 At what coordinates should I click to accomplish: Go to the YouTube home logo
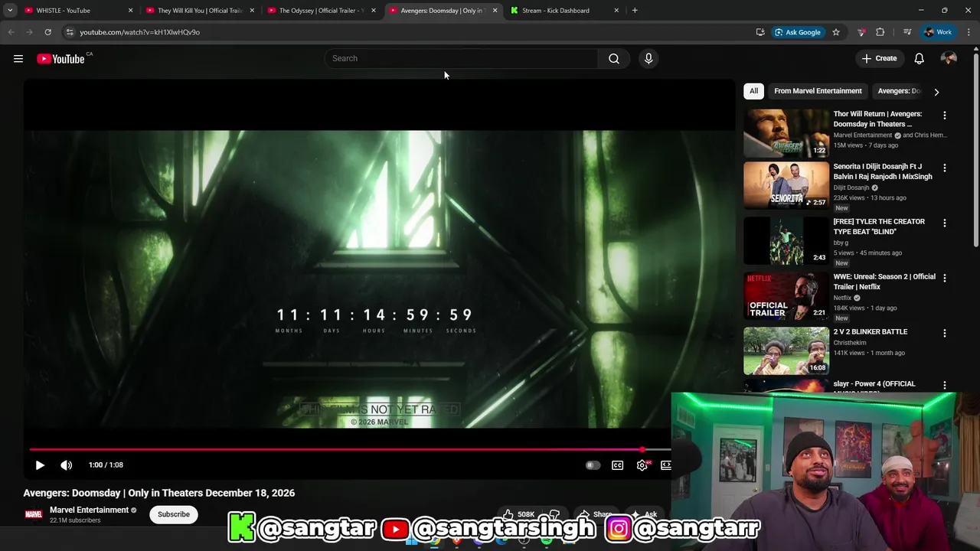coord(60,59)
